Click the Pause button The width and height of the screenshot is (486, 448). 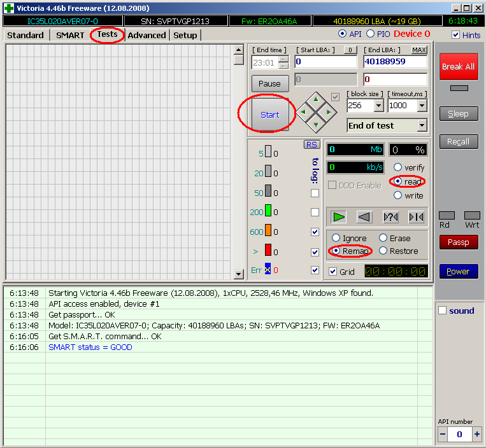pyautogui.click(x=269, y=83)
